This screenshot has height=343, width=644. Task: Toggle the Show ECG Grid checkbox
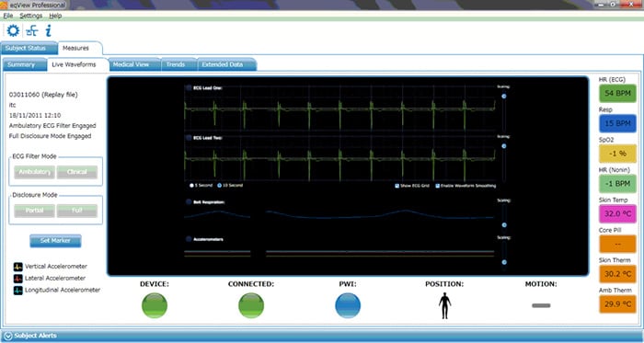tap(397, 186)
